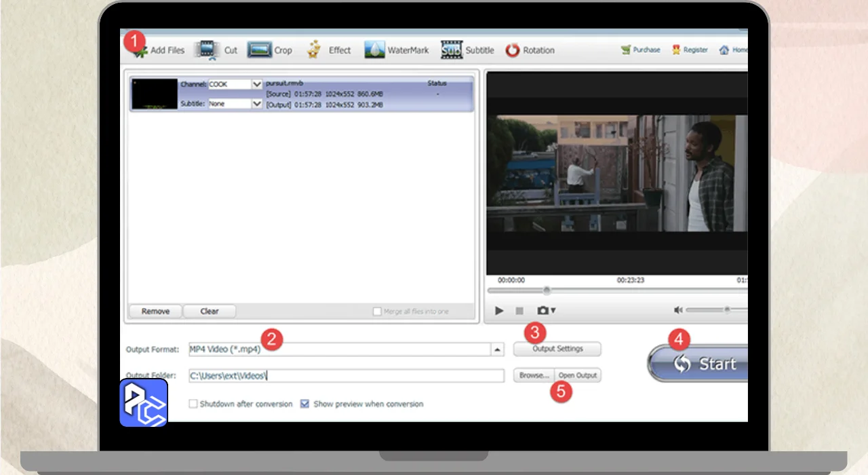
Task: Click the Output Folder path field
Action: 347,375
